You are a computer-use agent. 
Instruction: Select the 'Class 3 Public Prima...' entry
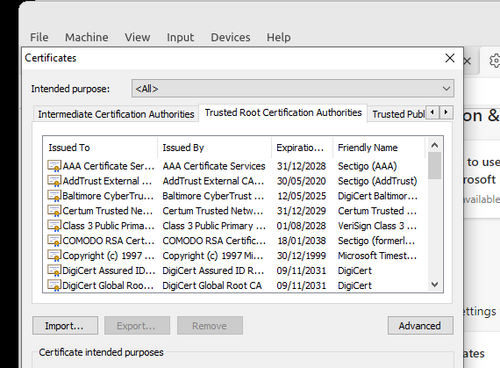(109, 226)
